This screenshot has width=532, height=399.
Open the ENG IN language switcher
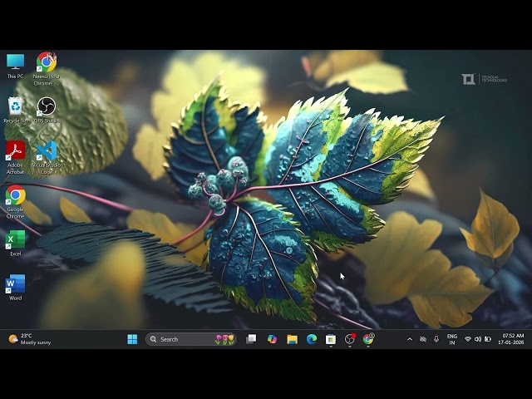click(452, 339)
